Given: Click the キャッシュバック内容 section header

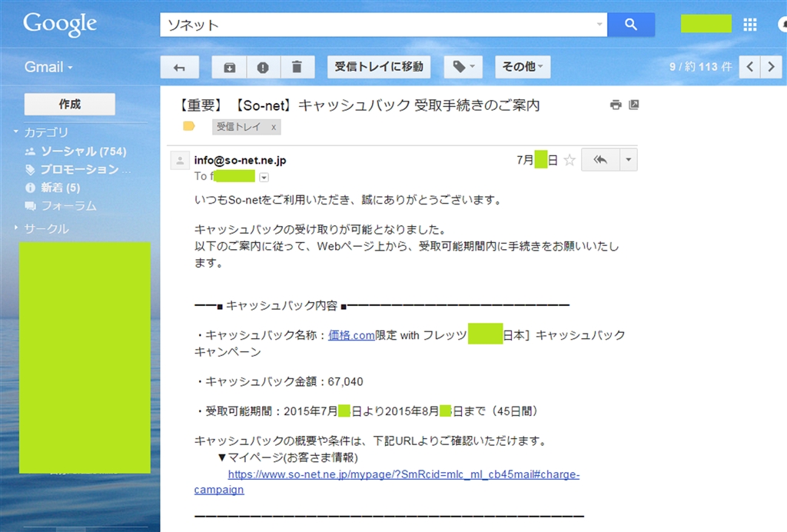Looking at the screenshot, I should point(281,305).
